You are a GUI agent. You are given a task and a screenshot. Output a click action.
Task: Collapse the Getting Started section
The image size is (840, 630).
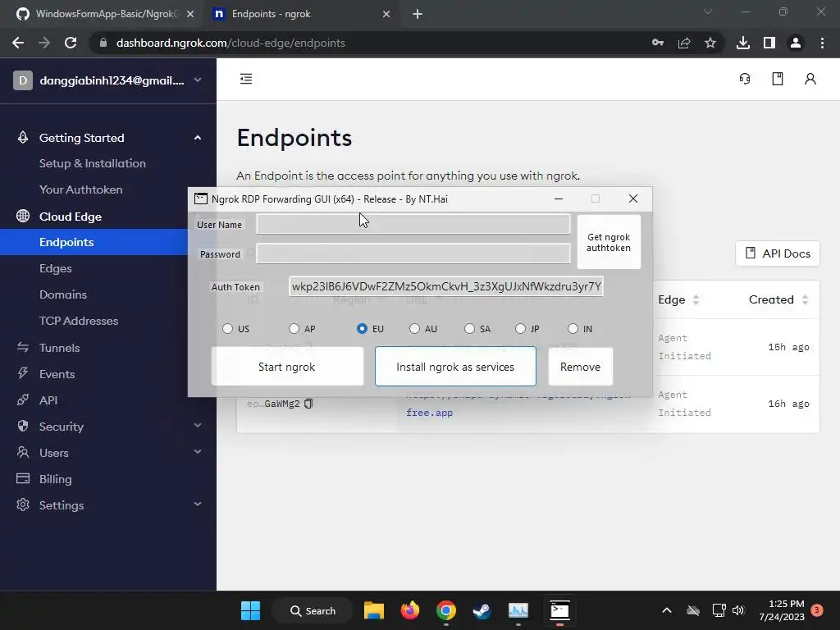pyautogui.click(x=198, y=138)
